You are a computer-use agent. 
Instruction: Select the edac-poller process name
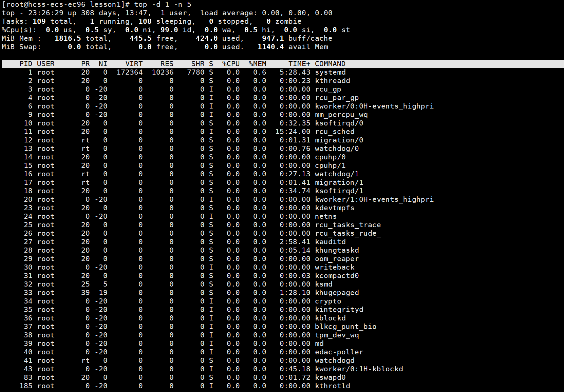(x=339, y=352)
